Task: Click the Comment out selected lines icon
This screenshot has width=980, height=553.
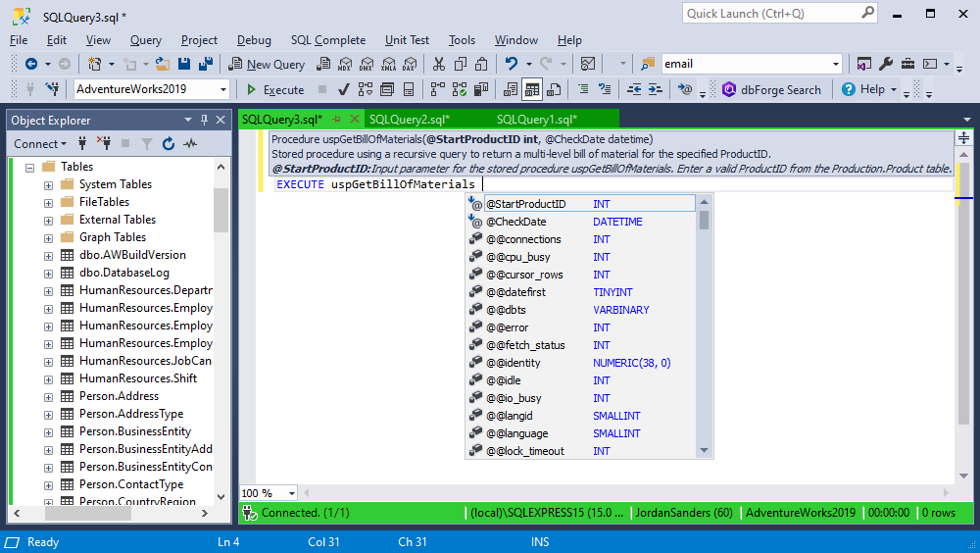Action: coord(583,89)
